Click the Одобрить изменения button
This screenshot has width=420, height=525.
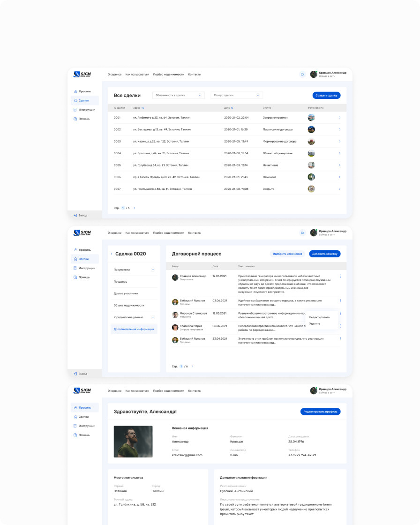pos(287,254)
